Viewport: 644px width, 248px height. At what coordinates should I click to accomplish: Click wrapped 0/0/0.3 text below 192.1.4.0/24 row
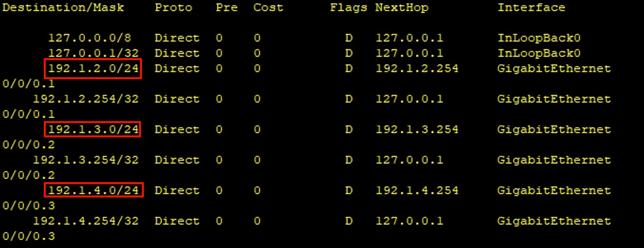[x=29, y=207]
